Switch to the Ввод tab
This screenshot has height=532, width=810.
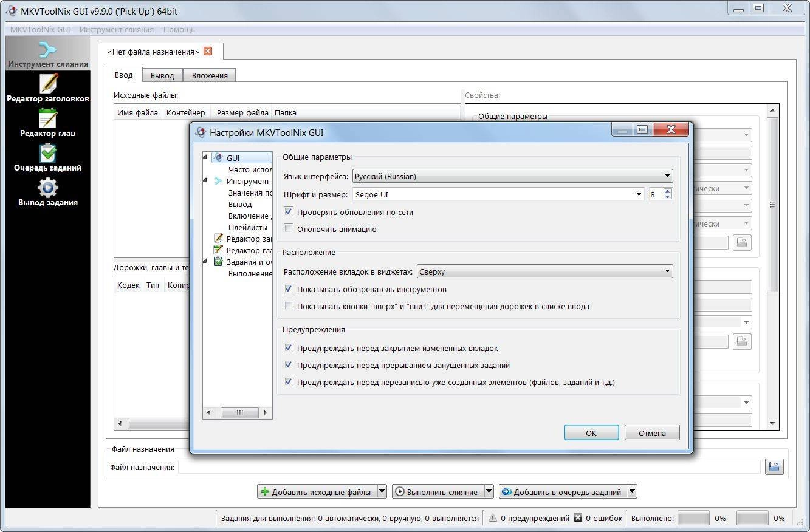click(x=124, y=75)
